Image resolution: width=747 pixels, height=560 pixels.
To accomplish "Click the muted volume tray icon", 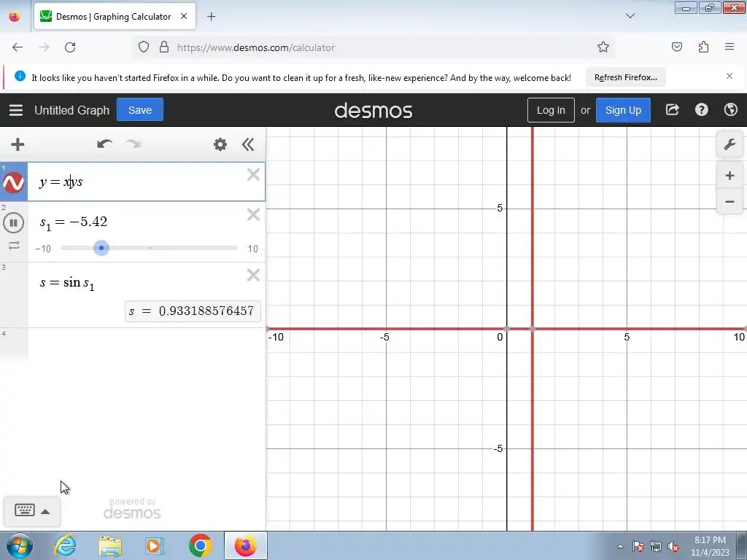I will tap(673, 547).
